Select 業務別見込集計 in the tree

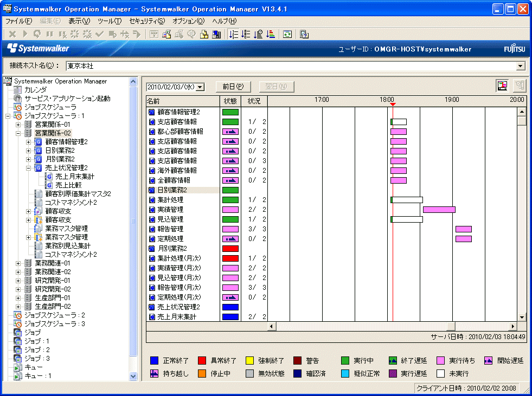click(68, 245)
